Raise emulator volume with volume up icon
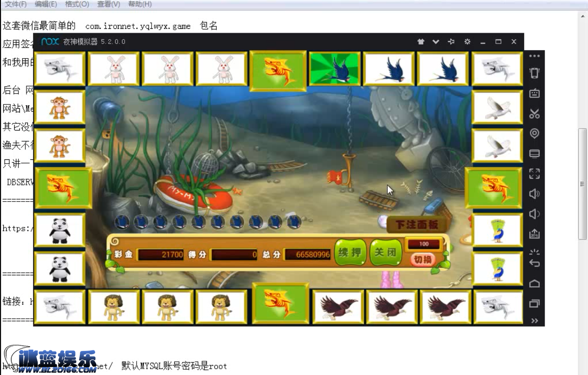The image size is (588, 375). pyautogui.click(x=534, y=194)
